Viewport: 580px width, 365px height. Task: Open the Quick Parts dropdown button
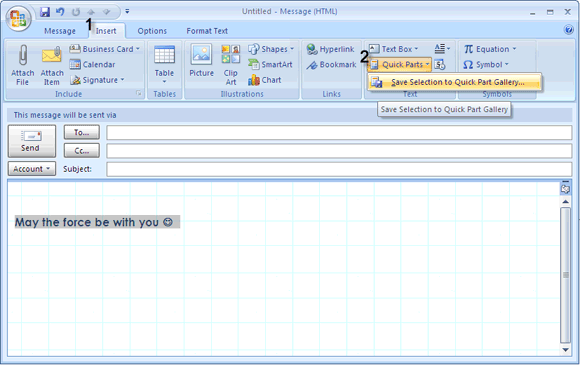tap(399, 64)
